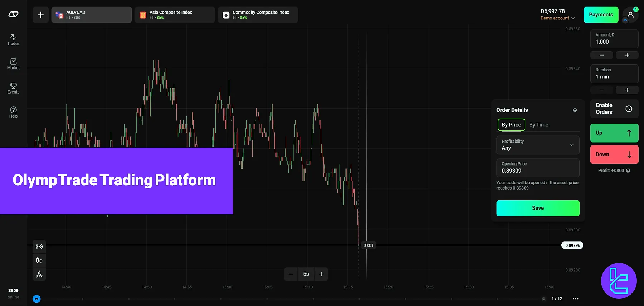Open the 5s timeframe selector
The width and height of the screenshot is (644, 306).
tap(306, 274)
